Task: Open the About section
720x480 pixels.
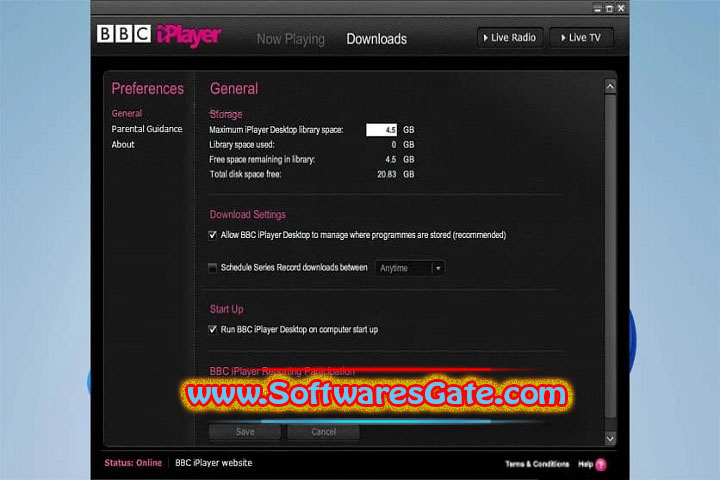Action: [123, 144]
